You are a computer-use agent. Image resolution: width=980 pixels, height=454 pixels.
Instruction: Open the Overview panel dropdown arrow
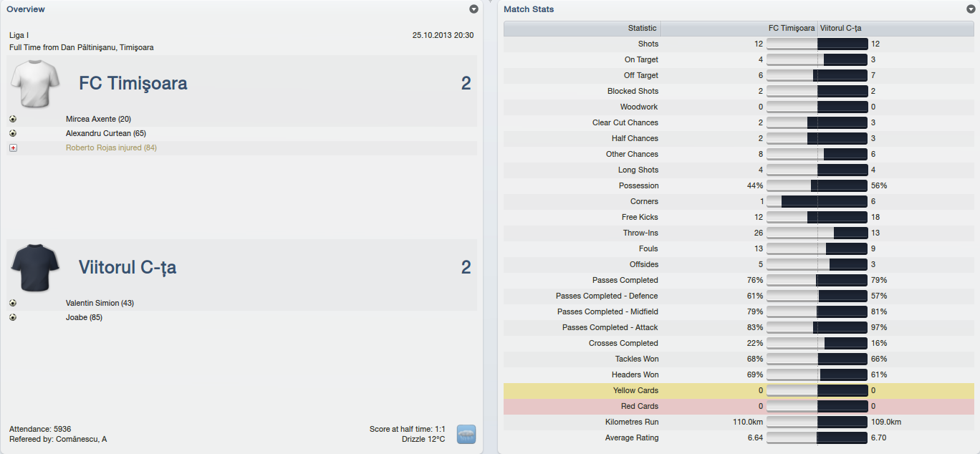(x=474, y=9)
